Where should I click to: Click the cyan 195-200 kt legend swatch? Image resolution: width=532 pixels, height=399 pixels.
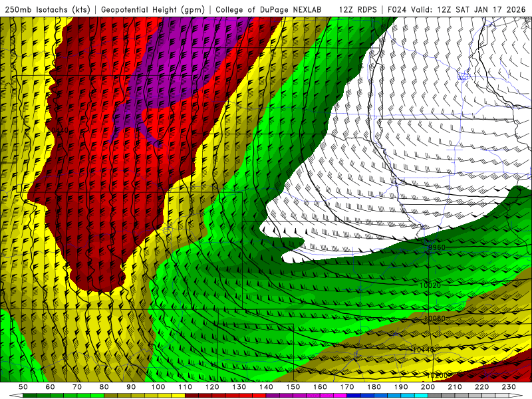click(x=421, y=395)
